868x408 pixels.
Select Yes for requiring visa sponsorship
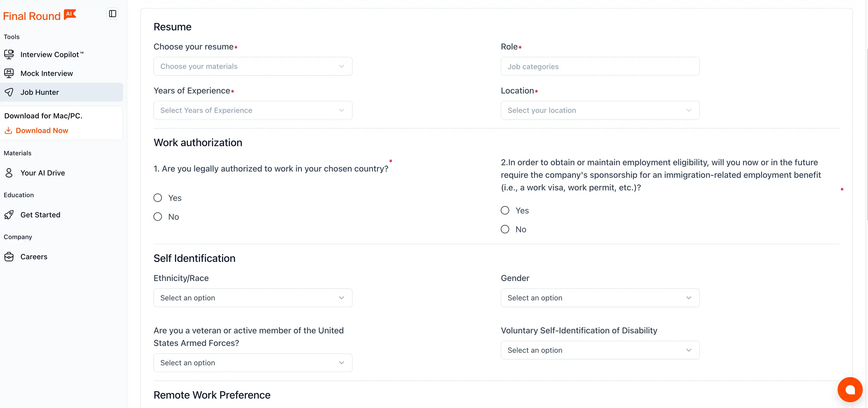505,210
